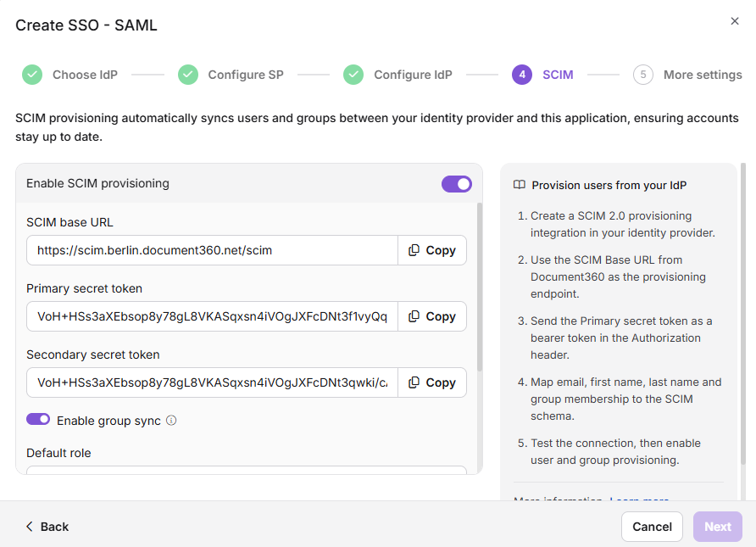Image resolution: width=756 pixels, height=547 pixels.
Task: Click the step 5 circle icon
Action: tap(643, 75)
